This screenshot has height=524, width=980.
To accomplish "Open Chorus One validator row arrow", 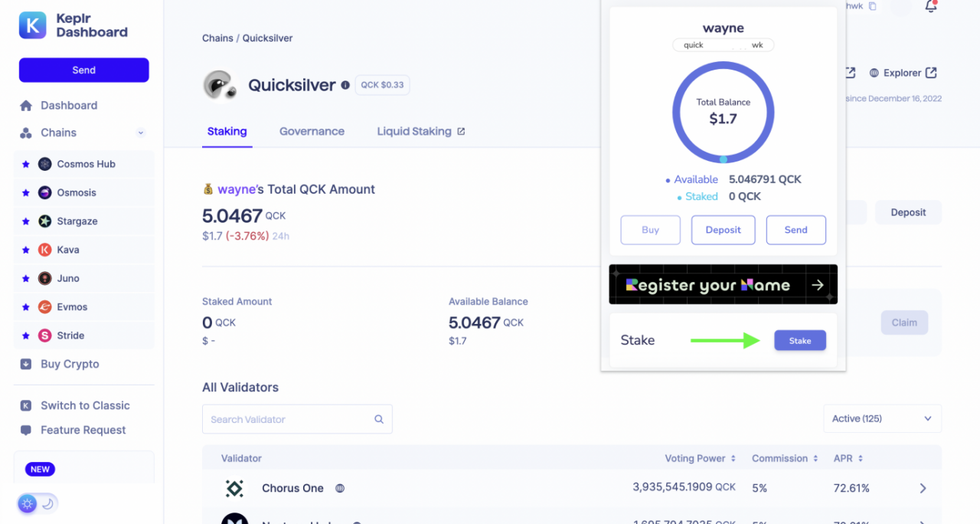I will tap(923, 488).
